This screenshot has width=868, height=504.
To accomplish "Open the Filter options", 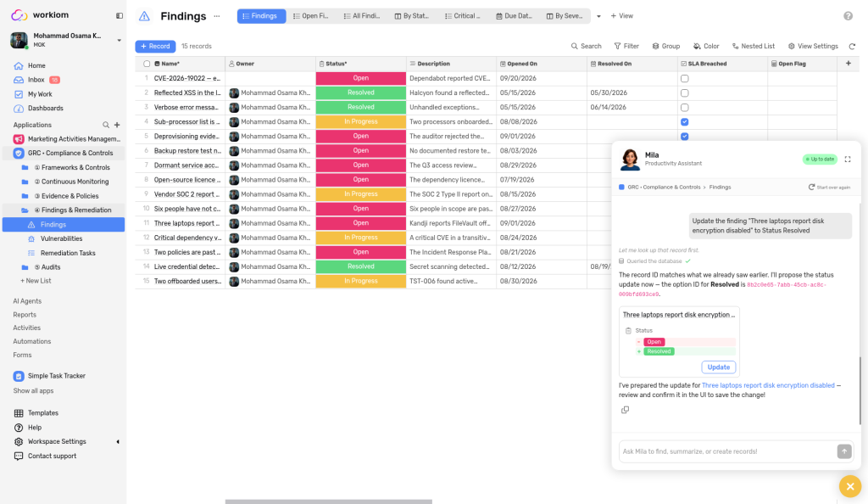I will point(626,47).
